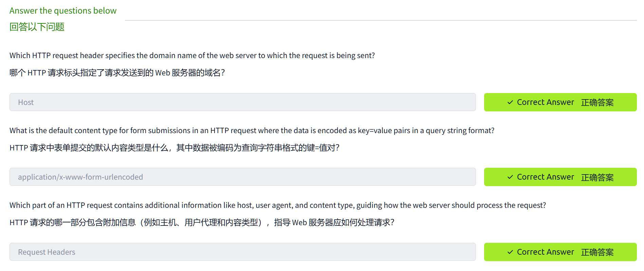This screenshot has height=271, width=644.
Task: Focus the Host answer input field
Action: (242, 102)
